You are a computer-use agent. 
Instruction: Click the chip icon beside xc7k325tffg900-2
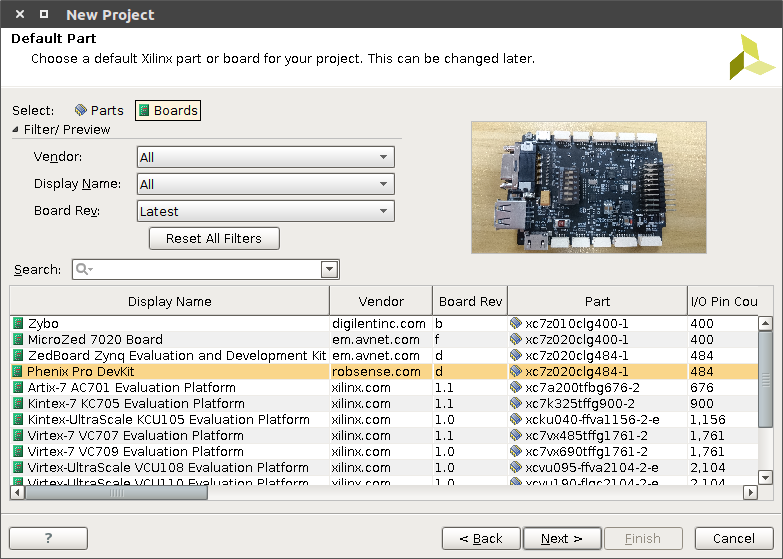point(516,403)
